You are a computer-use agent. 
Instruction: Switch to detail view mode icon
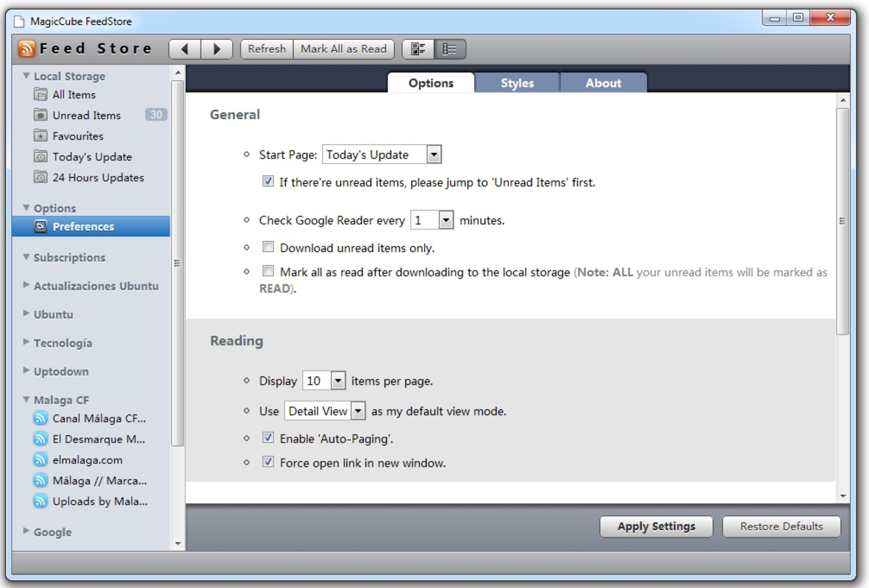pyautogui.click(x=418, y=49)
